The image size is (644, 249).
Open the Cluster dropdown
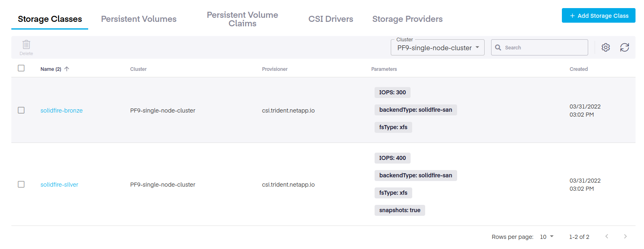[438, 47]
